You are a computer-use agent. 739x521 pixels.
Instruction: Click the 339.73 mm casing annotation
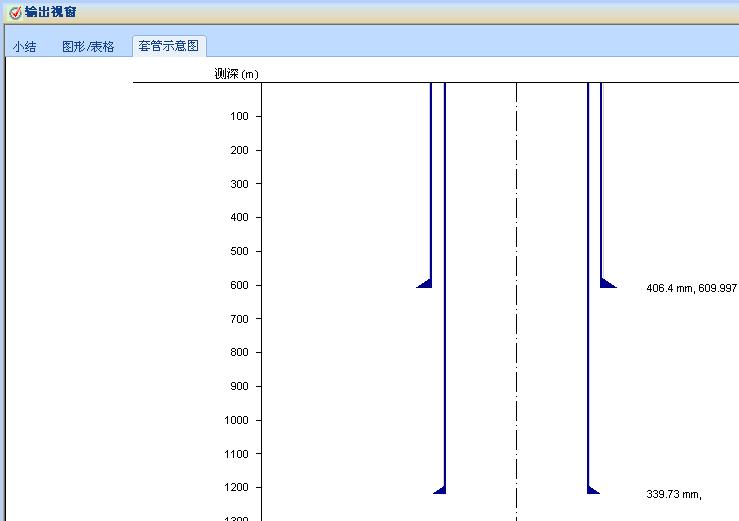tap(674, 494)
